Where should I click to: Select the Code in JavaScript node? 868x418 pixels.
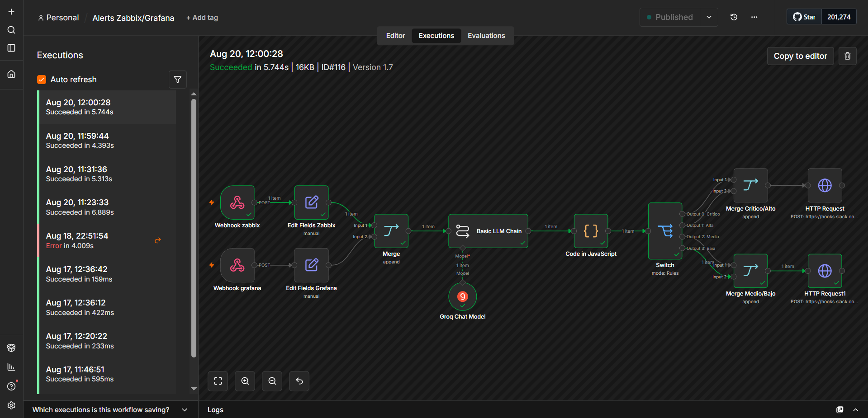(591, 231)
